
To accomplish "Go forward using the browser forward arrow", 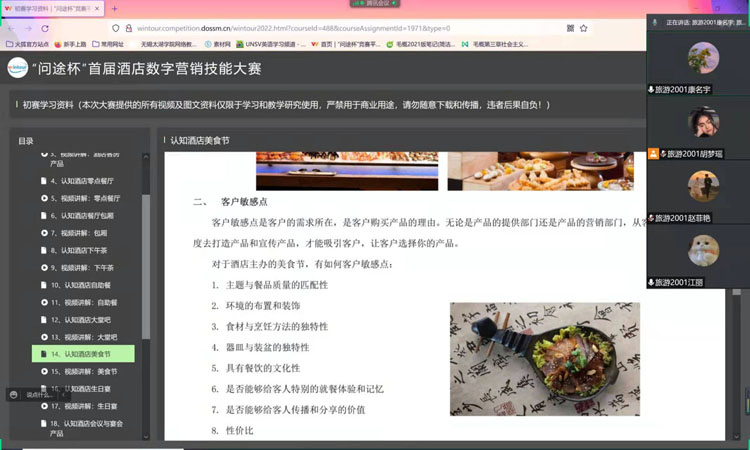I will point(28,28).
